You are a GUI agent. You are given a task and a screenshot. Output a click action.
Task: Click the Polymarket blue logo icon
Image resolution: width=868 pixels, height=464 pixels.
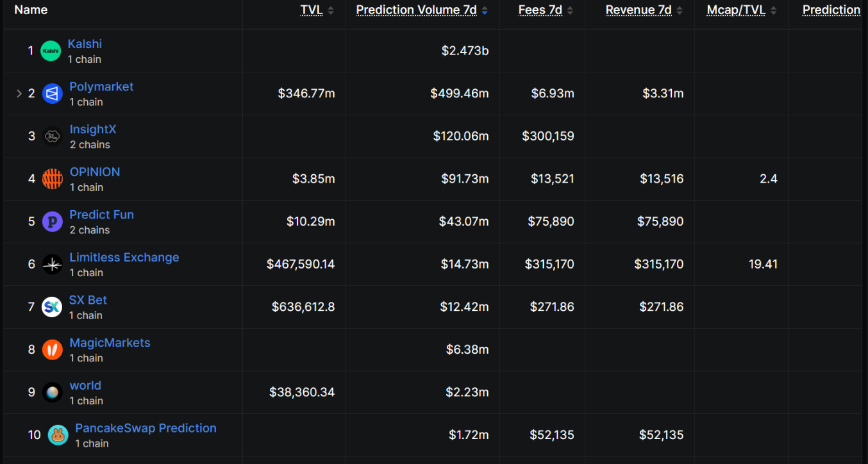pyautogui.click(x=53, y=94)
